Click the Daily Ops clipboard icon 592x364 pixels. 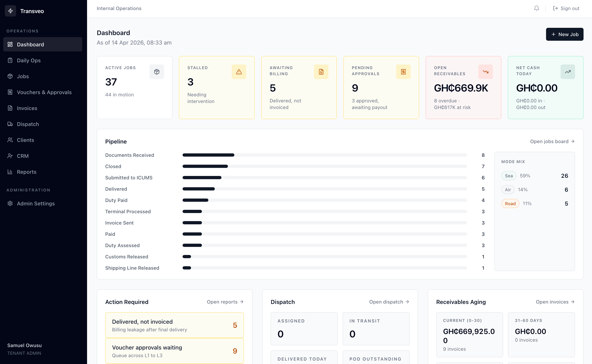10,60
